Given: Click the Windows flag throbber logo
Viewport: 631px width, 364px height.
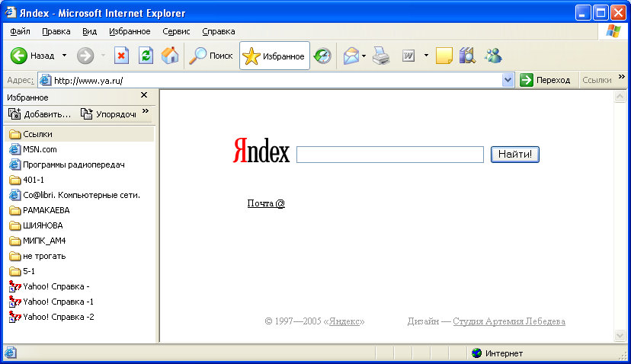Looking at the screenshot, I should click(613, 31).
